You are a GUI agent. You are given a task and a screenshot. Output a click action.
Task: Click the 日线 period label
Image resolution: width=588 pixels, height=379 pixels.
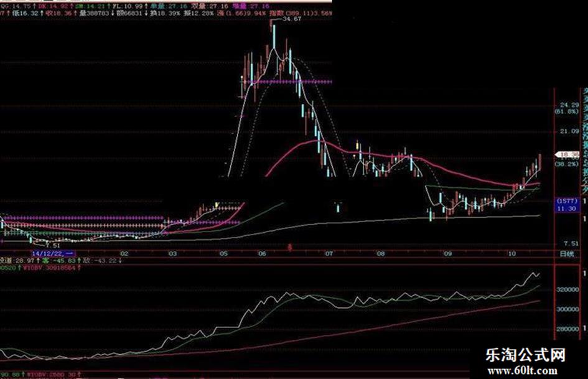tap(566, 254)
